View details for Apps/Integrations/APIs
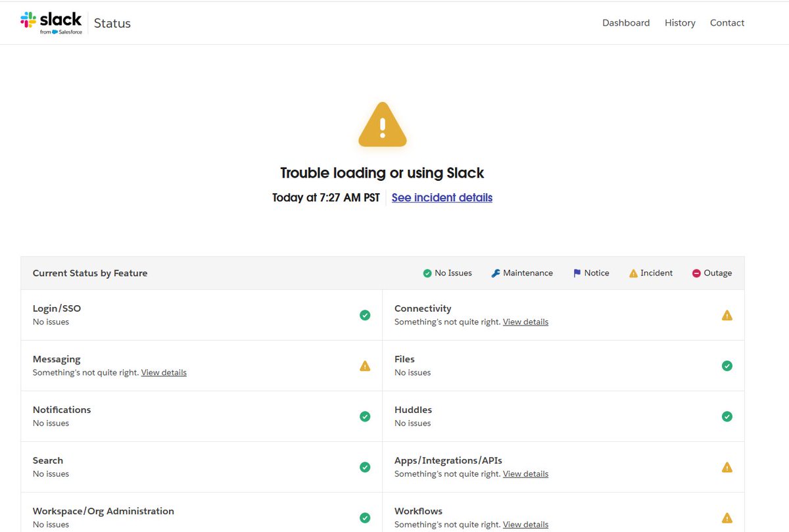The width and height of the screenshot is (789, 532). (x=525, y=473)
